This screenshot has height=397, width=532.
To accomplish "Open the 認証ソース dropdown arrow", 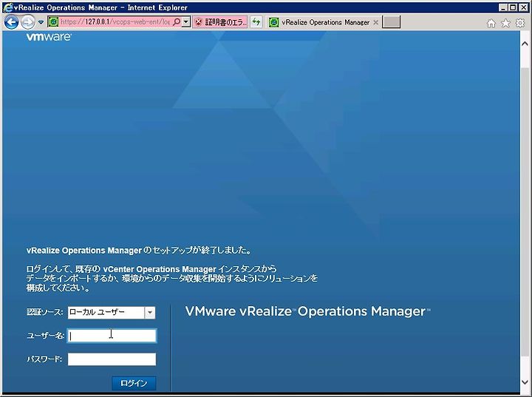I will coord(149,313).
